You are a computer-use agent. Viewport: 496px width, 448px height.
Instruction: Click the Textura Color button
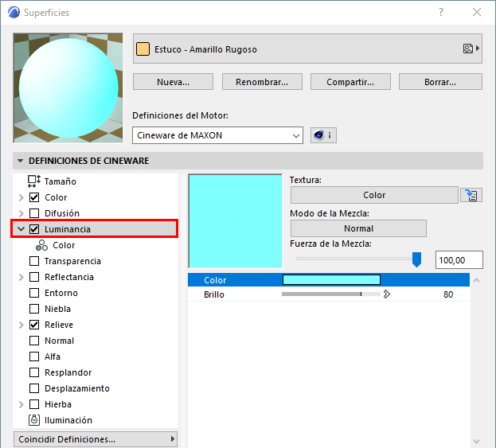coord(374,195)
